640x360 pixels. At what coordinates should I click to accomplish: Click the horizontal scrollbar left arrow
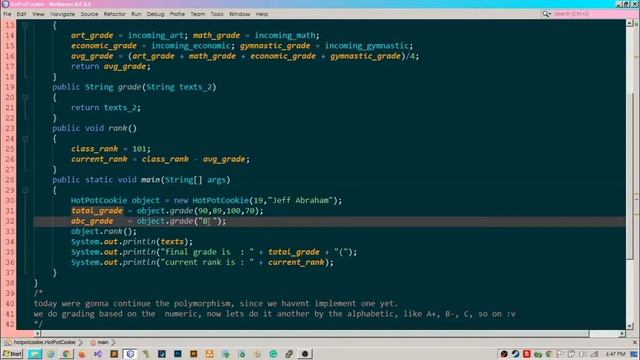tap(37, 333)
